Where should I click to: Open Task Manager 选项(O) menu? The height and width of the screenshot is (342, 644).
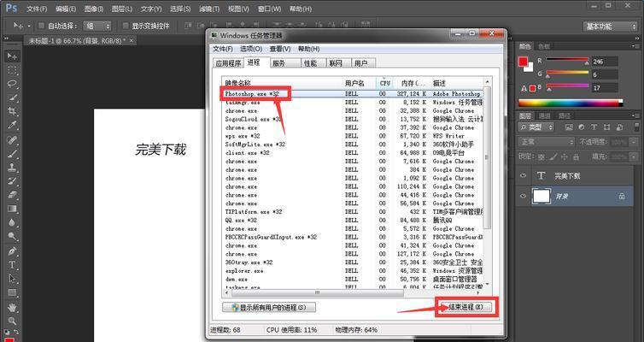251,49
